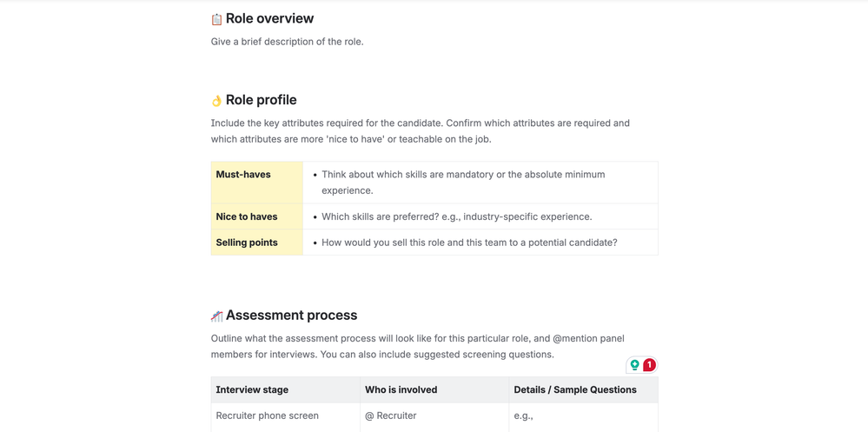Screen dimensions: 868x432
Task: Select the Role overview heading
Action: (x=269, y=18)
